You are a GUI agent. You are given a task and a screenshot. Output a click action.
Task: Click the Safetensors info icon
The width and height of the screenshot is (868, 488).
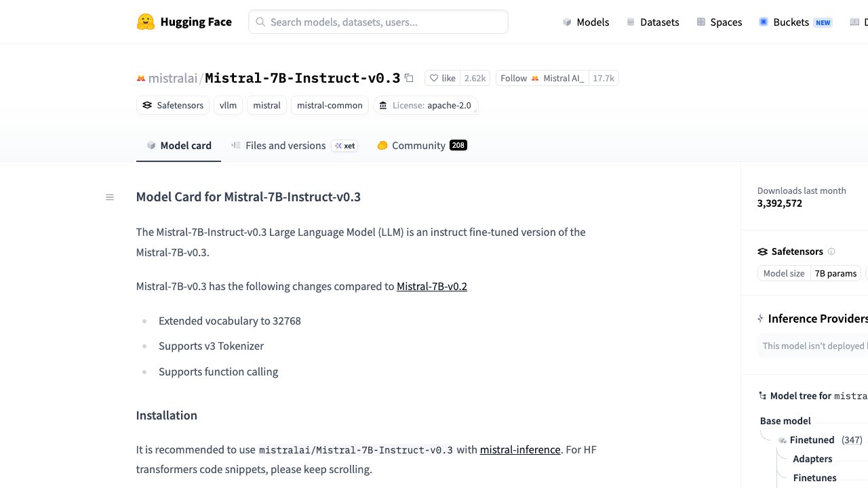831,251
